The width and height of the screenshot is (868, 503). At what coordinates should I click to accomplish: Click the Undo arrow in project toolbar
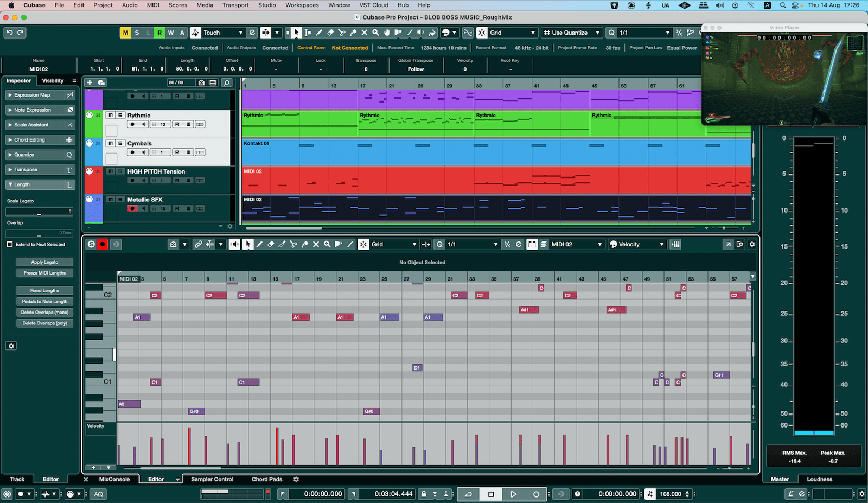(9, 33)
